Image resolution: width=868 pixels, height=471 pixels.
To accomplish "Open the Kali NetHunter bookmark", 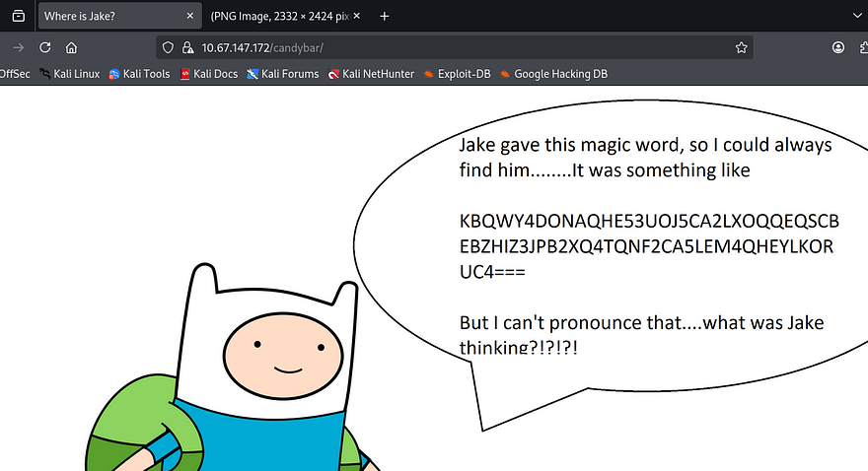I will coord(371,74).
